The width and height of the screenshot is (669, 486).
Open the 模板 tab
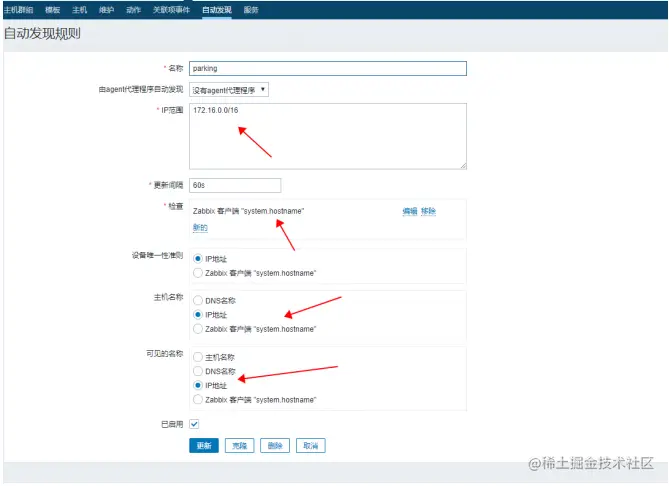pyautogui.click(x=52, y=10)
